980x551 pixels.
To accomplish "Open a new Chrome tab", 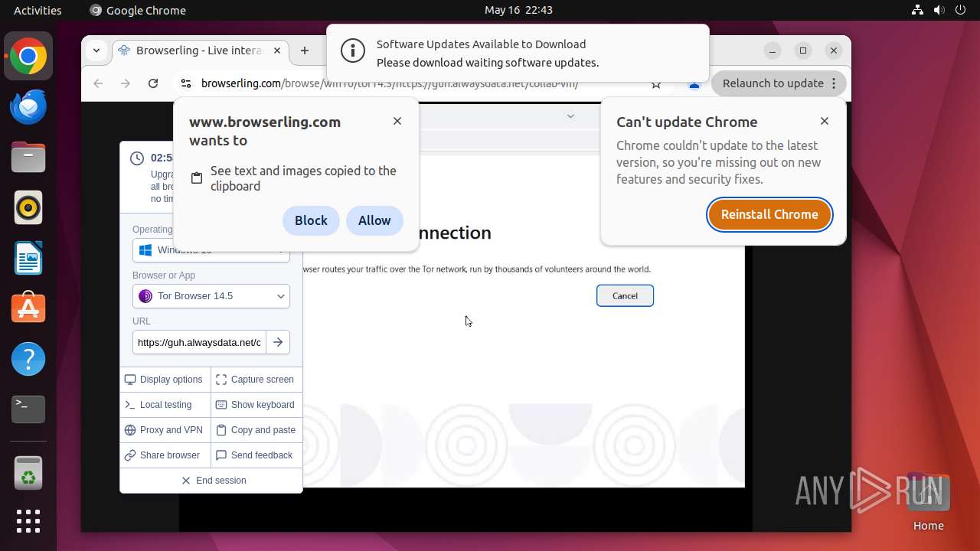I will [305, 51].
